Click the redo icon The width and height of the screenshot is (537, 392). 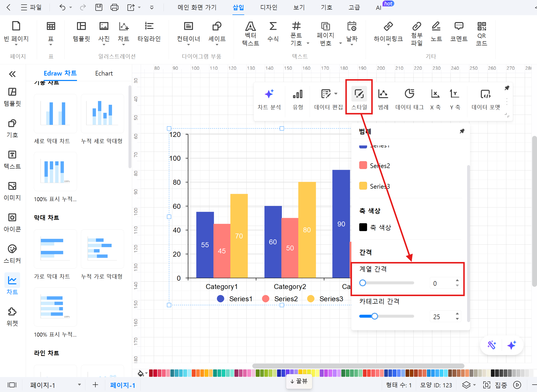[x=83, y=7]
